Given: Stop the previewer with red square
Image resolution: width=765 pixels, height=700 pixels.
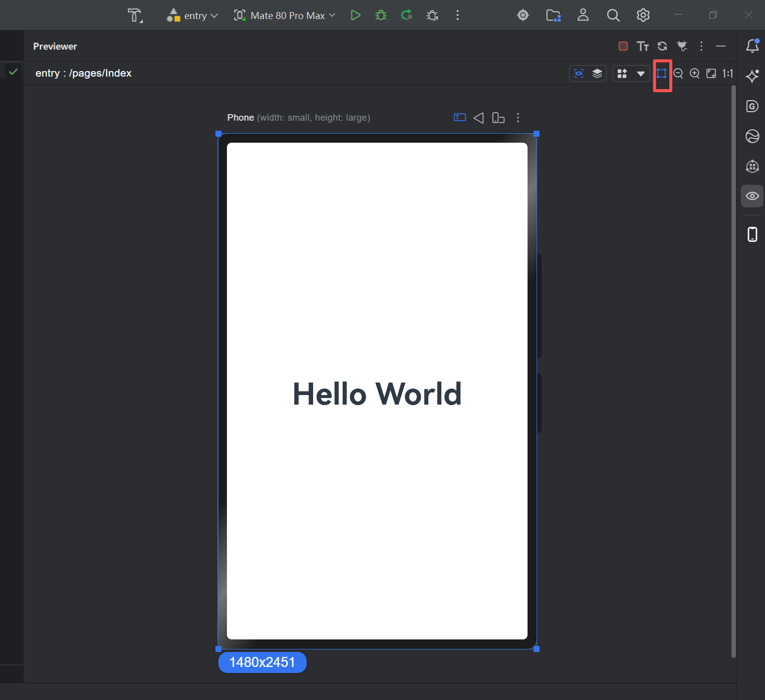Looking at the screenshot, I should (623, 46).
